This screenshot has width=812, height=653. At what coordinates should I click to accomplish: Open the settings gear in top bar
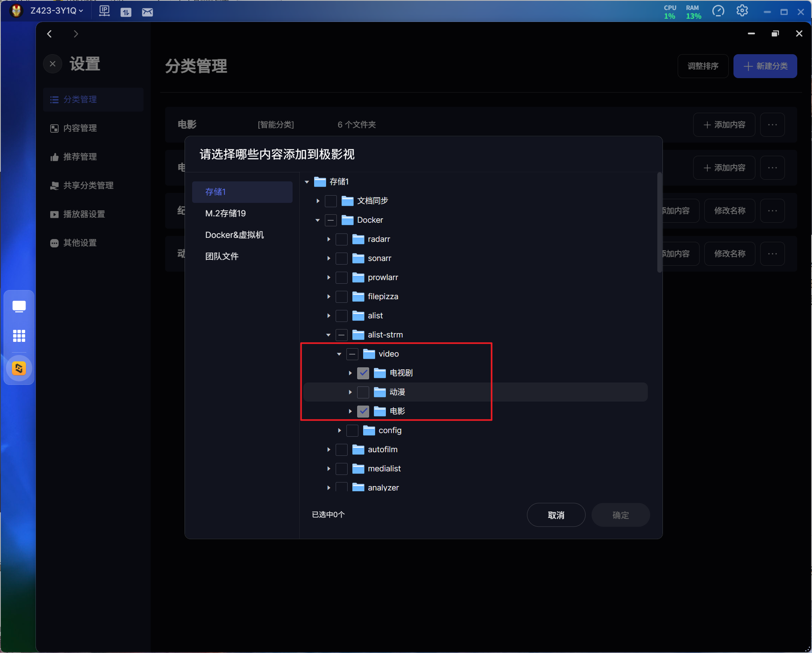(x=742, y=11)
